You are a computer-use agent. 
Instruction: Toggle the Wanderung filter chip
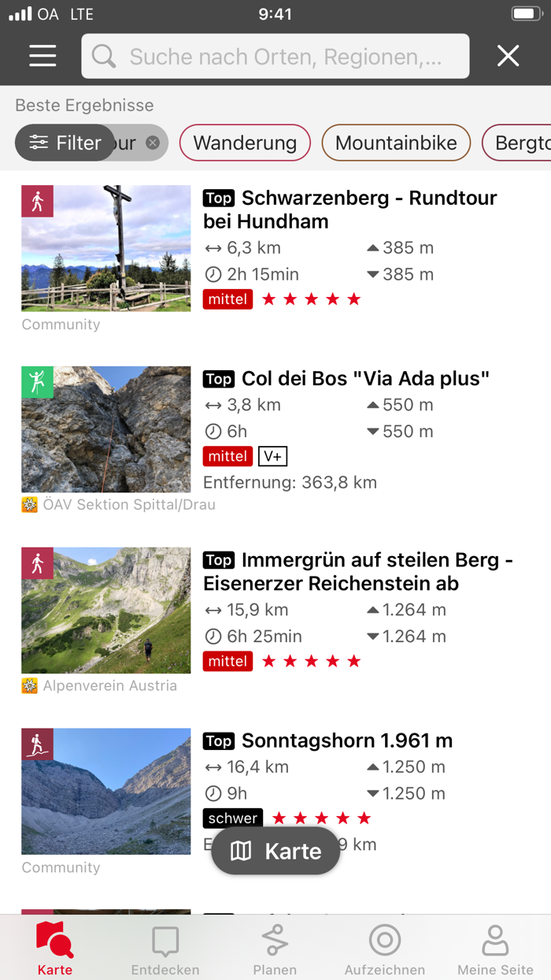tap(245, 143)
